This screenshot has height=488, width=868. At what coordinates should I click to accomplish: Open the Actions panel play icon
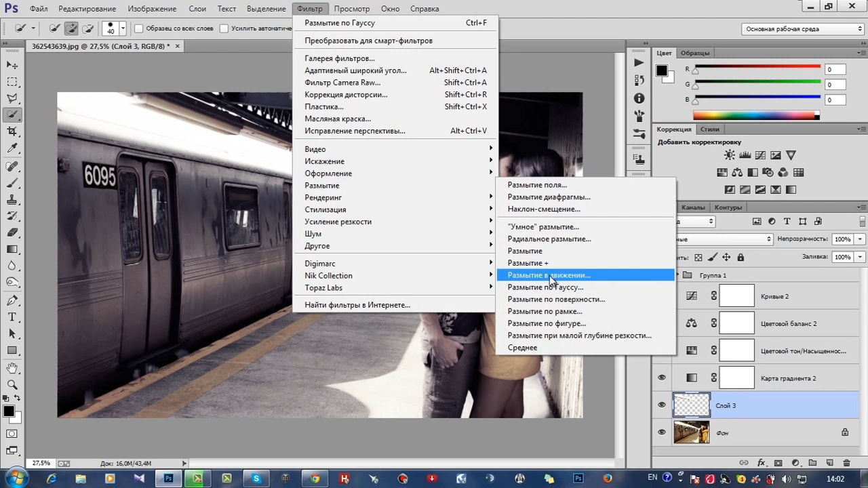coord(639,62)
